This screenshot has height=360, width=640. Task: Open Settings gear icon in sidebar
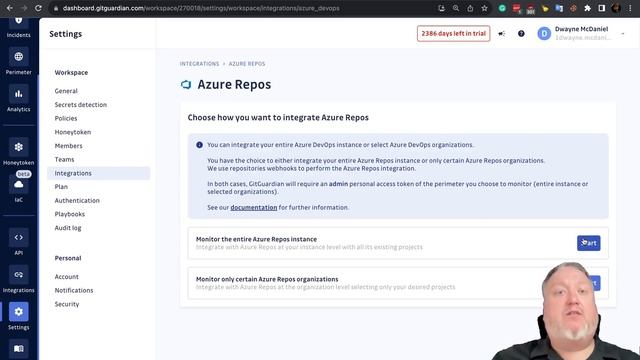coord(18,312)
